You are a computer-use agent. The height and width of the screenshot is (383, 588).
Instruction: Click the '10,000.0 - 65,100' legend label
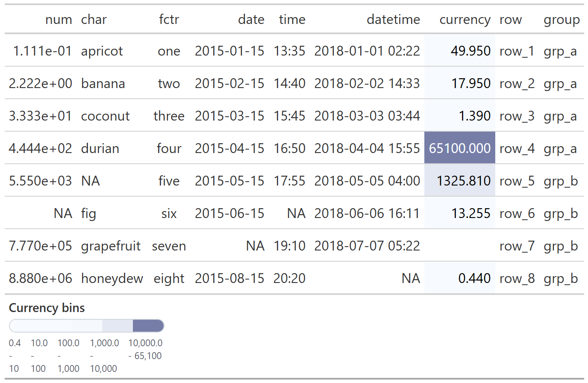click(145, 349)
